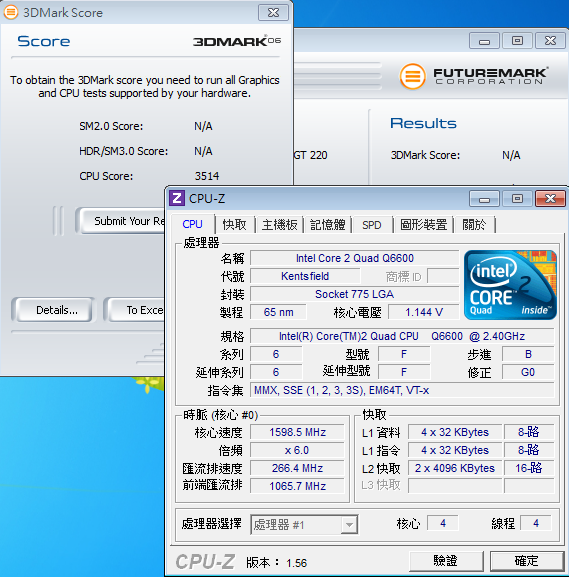
Task: Maximize the CPU-Z window
Action: pos(517,199)
